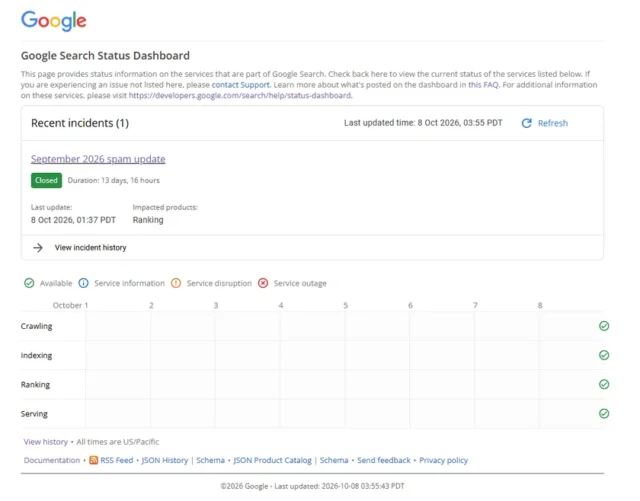640x501 pixels.
Task: Click the day 4 column header
Action: pos(281,305)
